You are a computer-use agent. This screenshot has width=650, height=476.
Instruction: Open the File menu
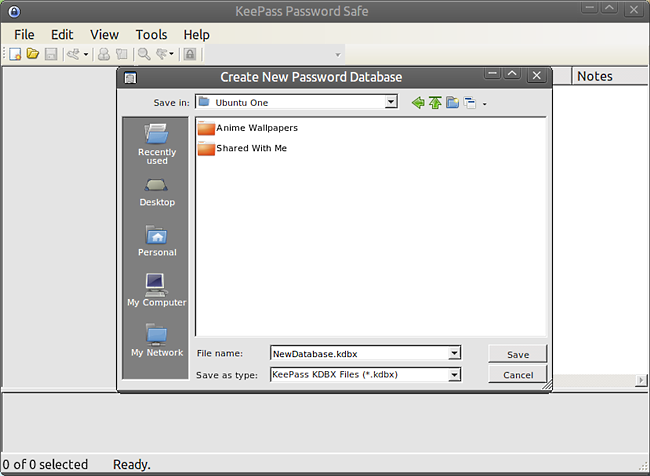tap(24, 35)
